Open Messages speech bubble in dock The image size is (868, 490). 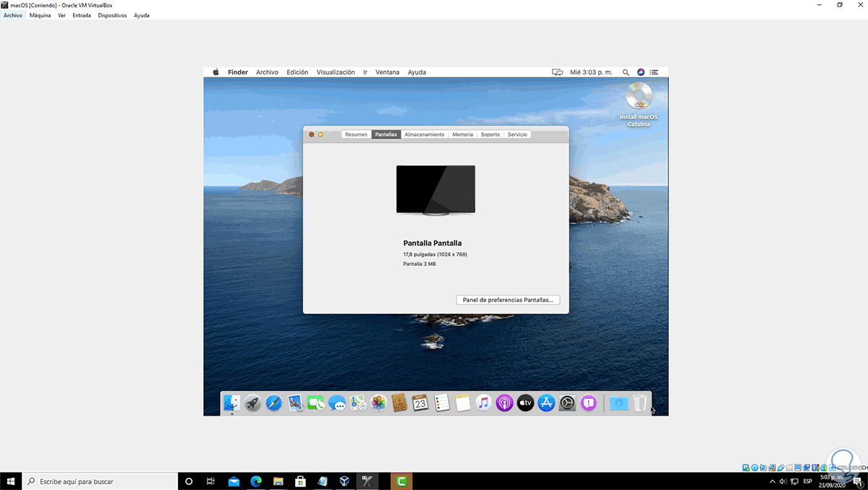(336, 403)
